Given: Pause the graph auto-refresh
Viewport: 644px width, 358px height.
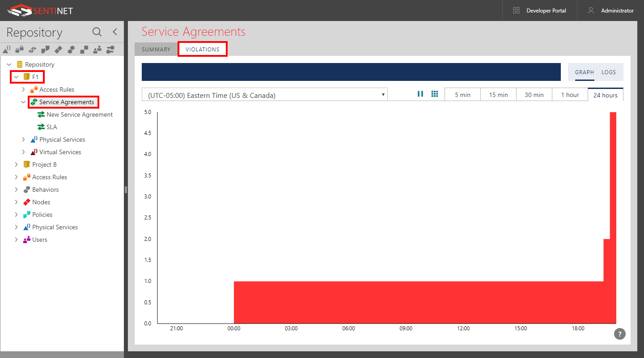Looking at the screenshot, I should (420, 94).
